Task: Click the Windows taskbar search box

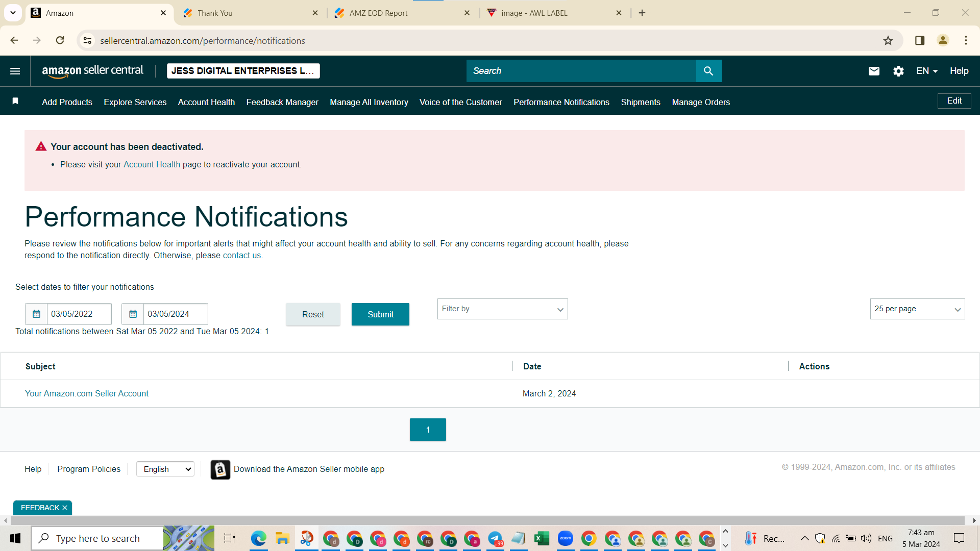Action: pyautogui.click(x=97, y=538)
